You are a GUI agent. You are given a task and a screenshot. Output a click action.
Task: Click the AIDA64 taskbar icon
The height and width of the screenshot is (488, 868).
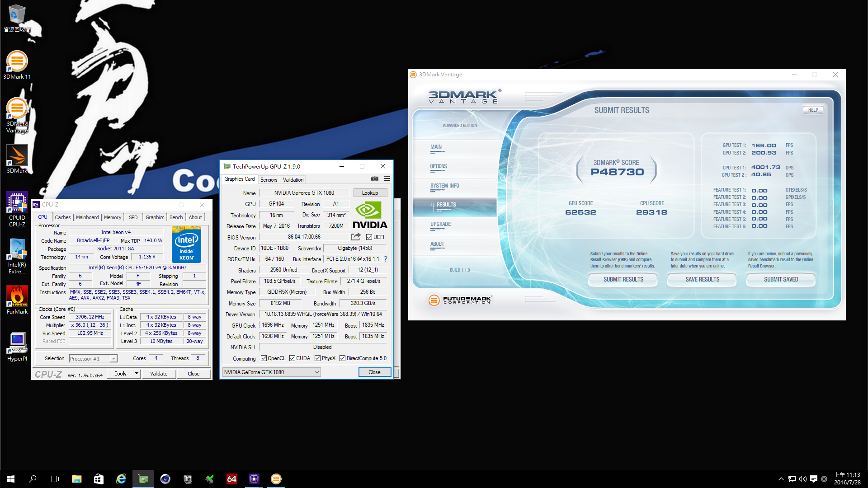click(x=232, y=479)
